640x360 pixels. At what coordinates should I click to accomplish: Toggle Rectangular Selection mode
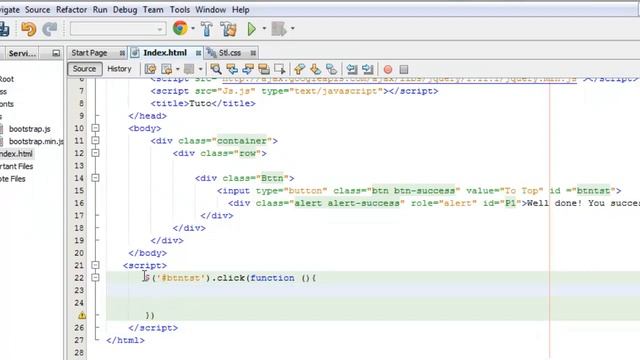(280, 69)
